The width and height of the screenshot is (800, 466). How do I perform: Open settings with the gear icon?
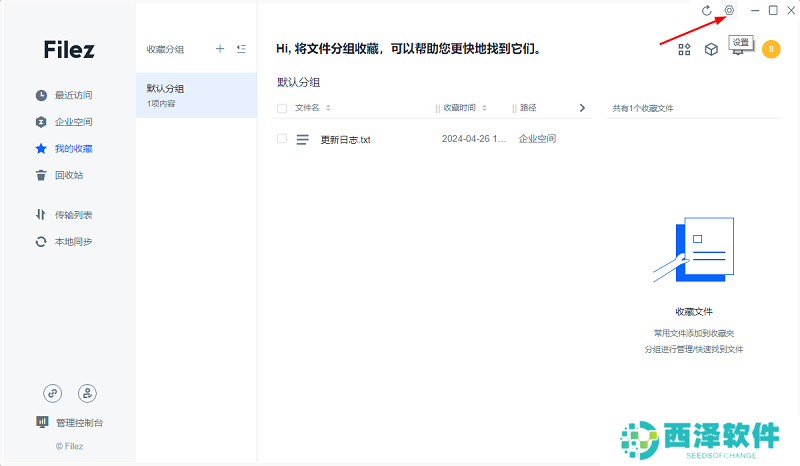point(729,10)
